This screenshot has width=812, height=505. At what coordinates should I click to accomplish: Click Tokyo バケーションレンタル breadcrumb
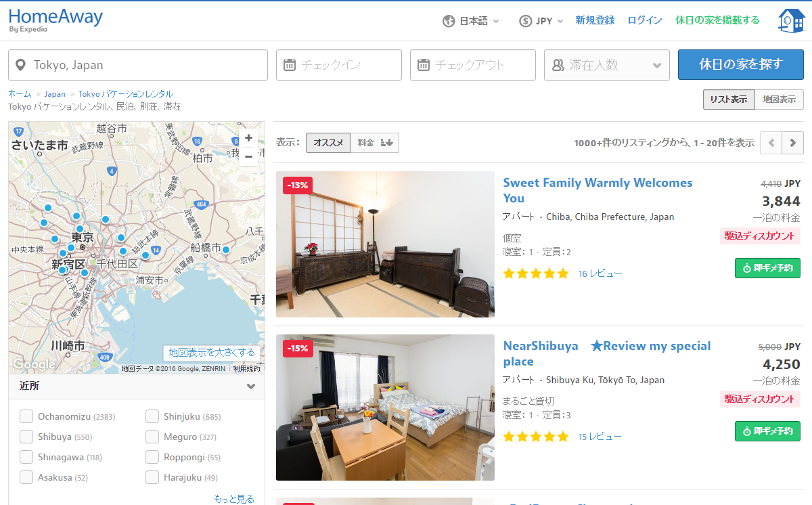[x=126, y=94]
